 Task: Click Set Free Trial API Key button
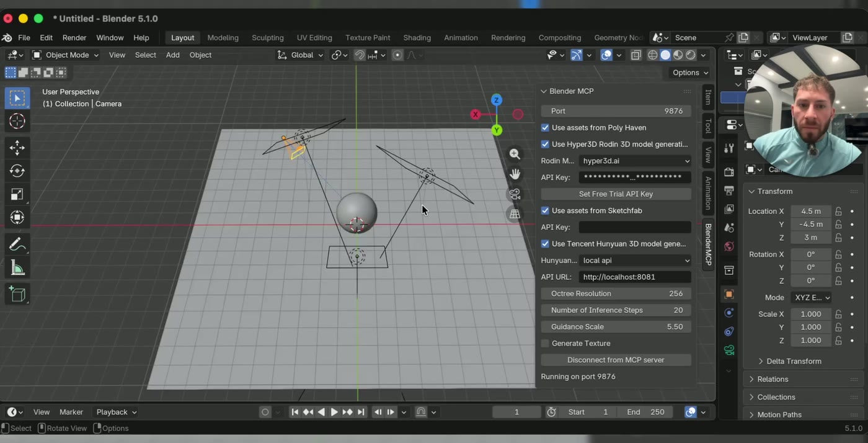[616, 194]
